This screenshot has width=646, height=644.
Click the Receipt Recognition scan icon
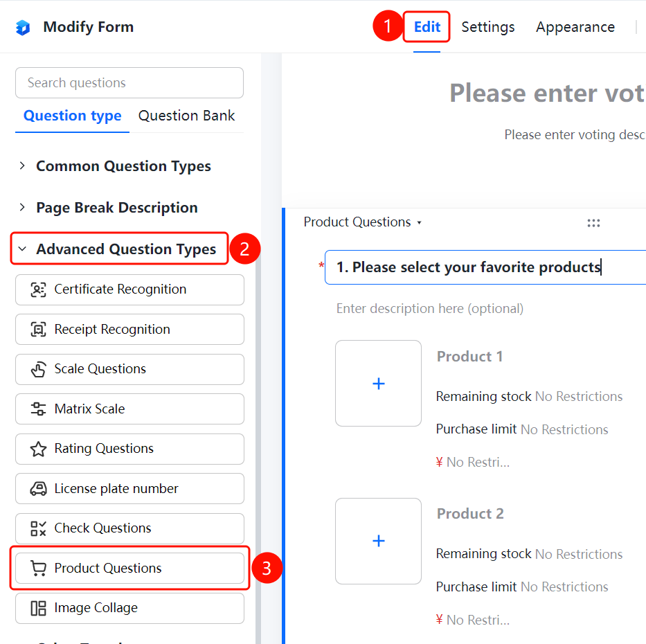(38, 330)
